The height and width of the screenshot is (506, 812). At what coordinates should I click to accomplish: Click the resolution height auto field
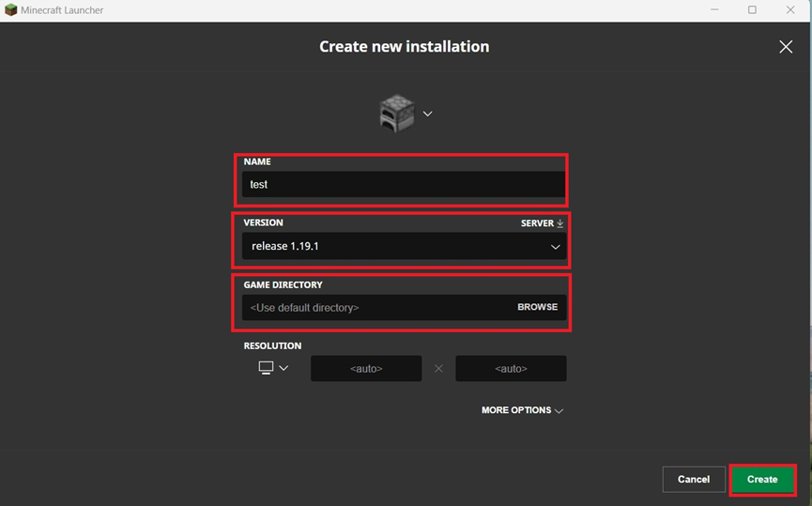click(511, 368)
